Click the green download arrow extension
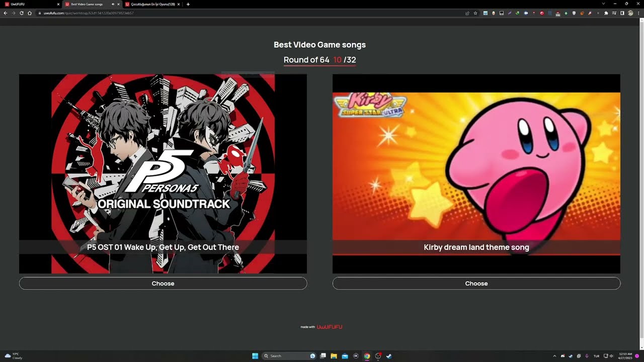Image resolution: width=644 pixels, height=362 pixels. 566,13
